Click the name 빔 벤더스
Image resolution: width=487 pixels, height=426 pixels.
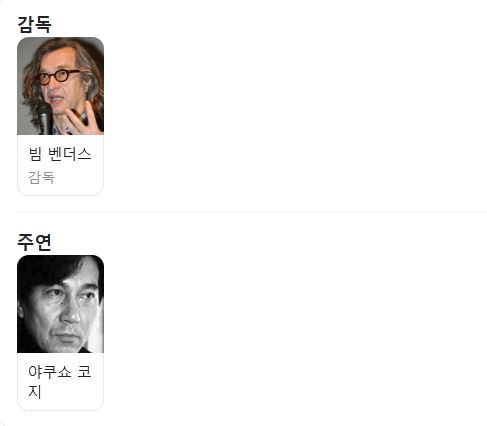[60, 154]
